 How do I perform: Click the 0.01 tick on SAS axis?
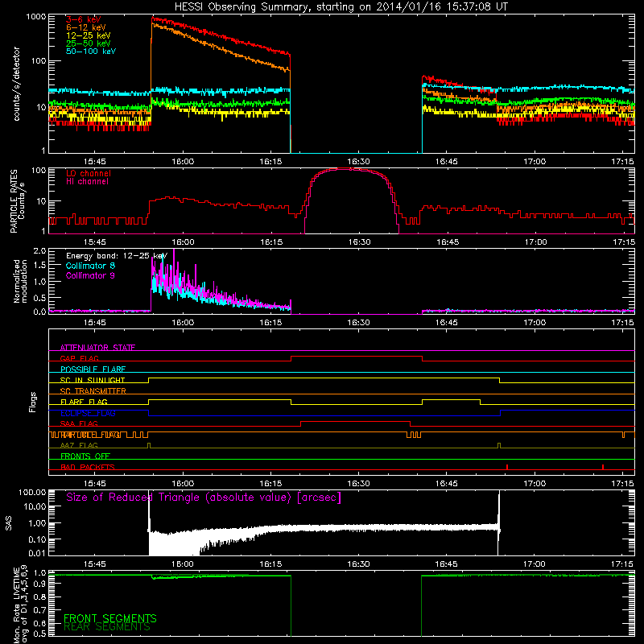pyautogui.click(x=37, y=553)
